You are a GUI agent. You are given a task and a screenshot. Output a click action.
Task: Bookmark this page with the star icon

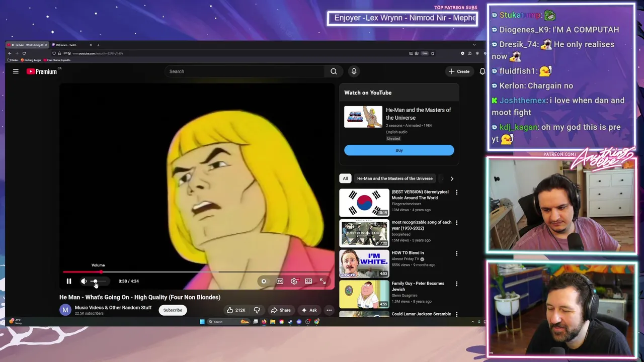(x=432, y=53)
